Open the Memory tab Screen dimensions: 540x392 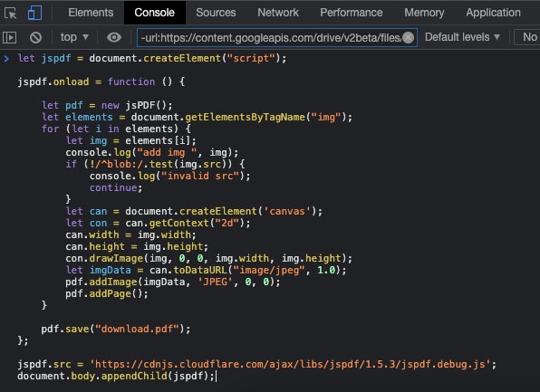(x=424, y=13)
